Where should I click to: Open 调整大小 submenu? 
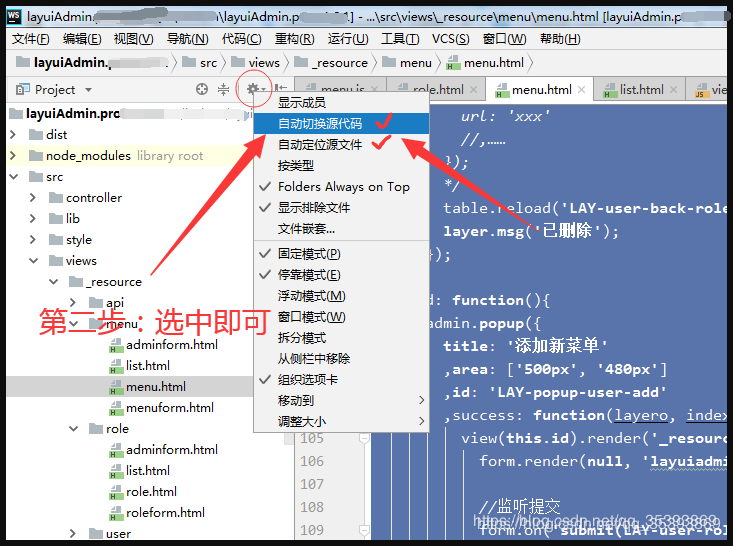coord(341,421)
